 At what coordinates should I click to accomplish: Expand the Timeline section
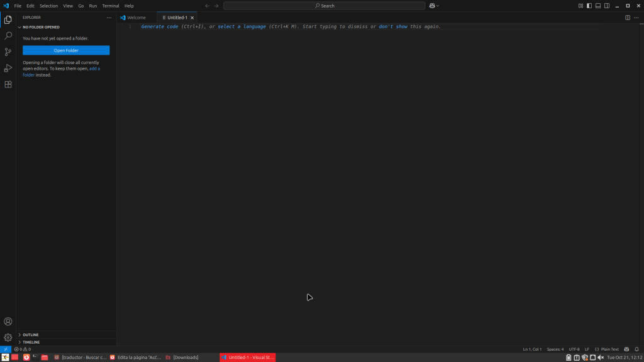pyautogui.click(x=31, y=342)
